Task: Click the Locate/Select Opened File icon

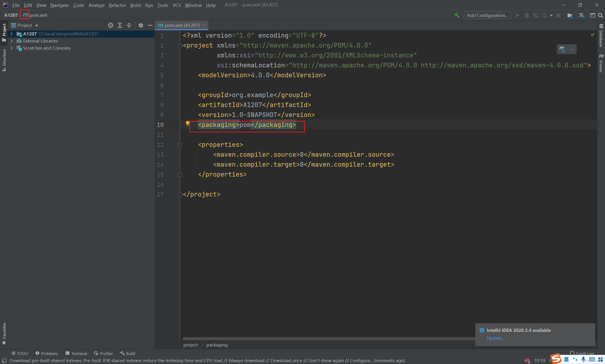Action: [111, 25]
